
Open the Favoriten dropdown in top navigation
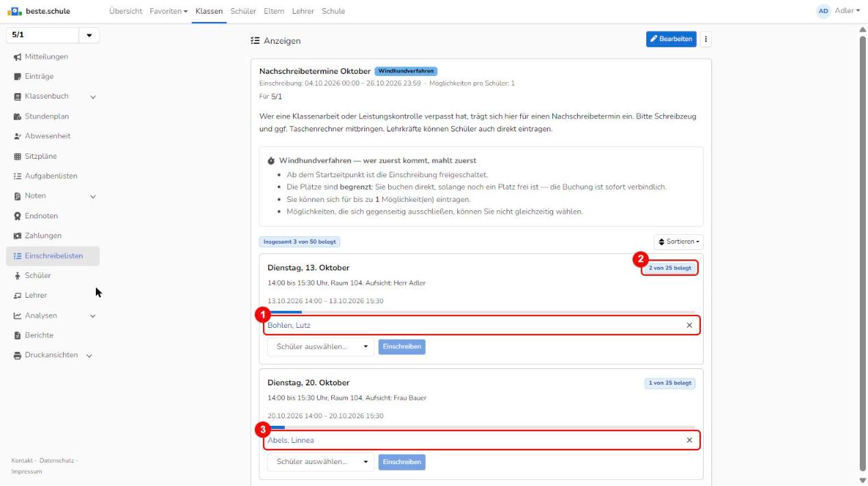[169, 11]
